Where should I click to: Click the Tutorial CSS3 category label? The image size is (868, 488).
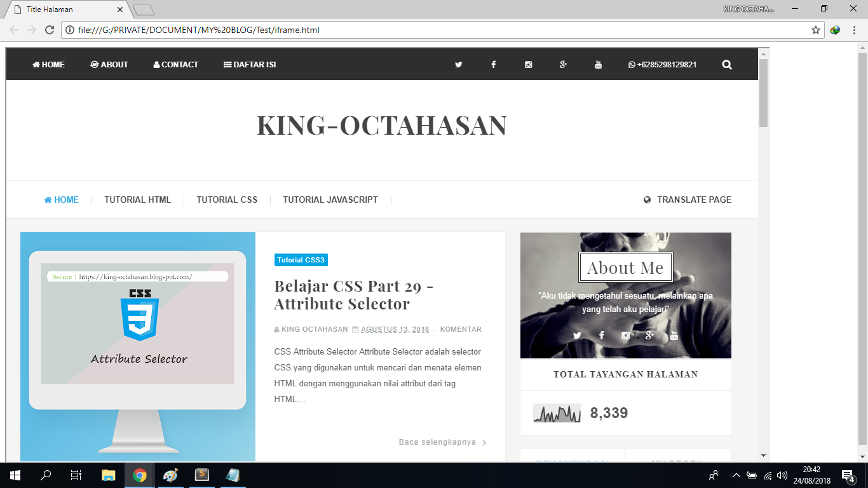coord(301,260)
